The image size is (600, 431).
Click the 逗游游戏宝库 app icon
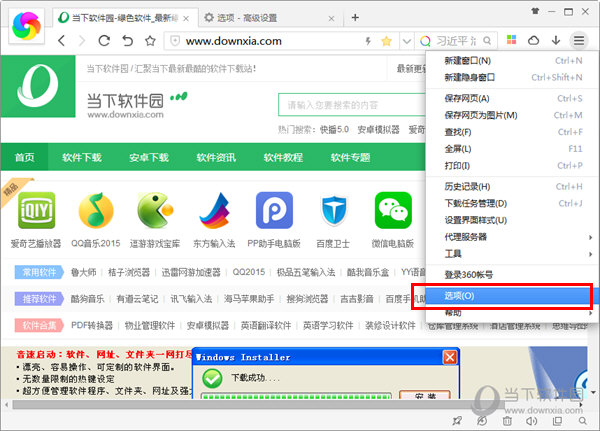click(x=155, y=210)
